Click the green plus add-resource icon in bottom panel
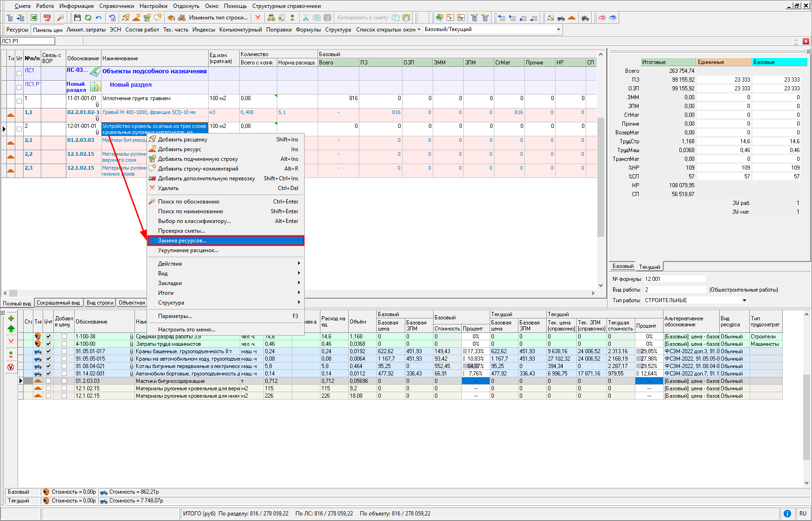Image resolution: width=812 pixels, height=521 pixels. (11, 318)
